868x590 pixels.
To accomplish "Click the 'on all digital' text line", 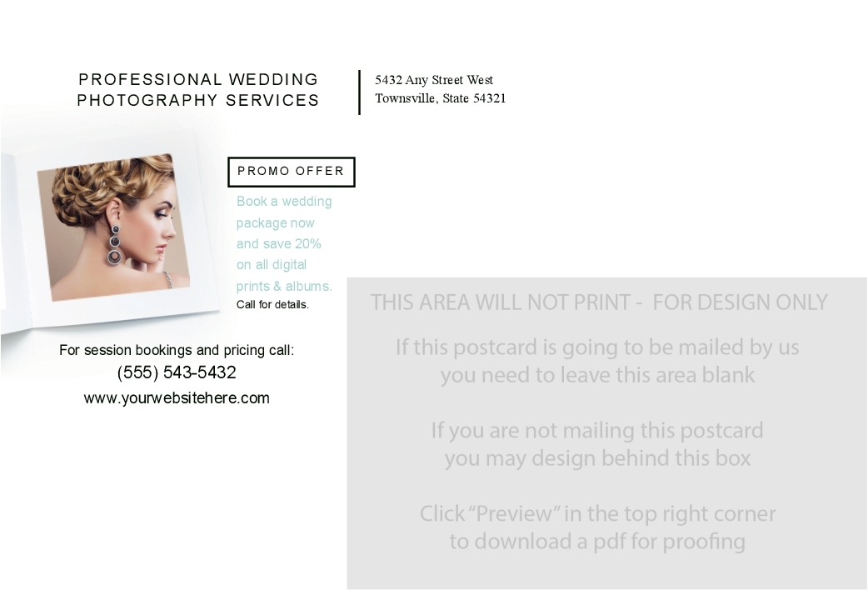I will (272, 265).
